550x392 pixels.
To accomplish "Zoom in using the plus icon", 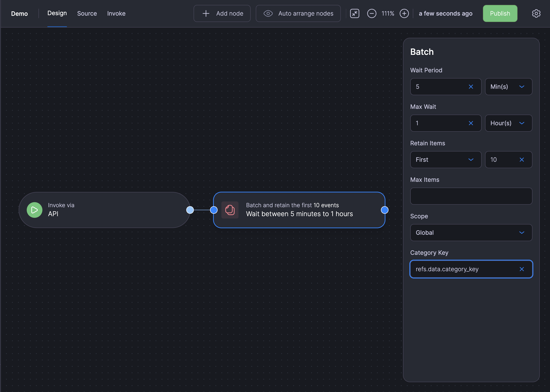I will tap(404, 13).
